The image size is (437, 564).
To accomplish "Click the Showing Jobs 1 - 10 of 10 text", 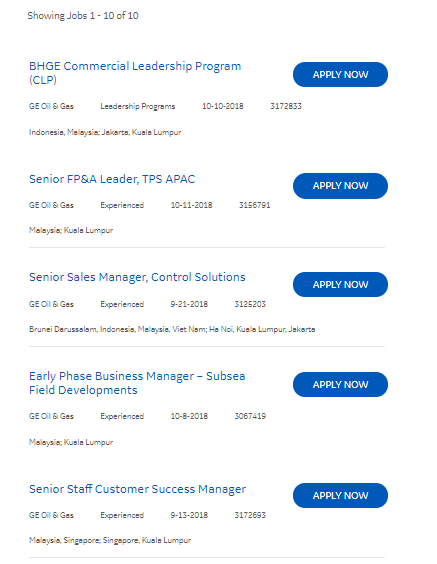I will [x=83, y=15].
